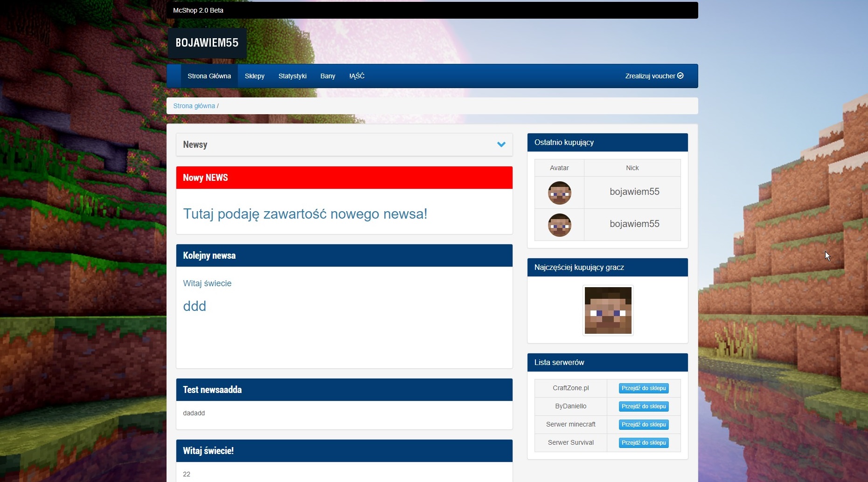Open the Serwer minecraft shop button
The width and height of the screenshot is (868, 482).
[x=643, y=425]
